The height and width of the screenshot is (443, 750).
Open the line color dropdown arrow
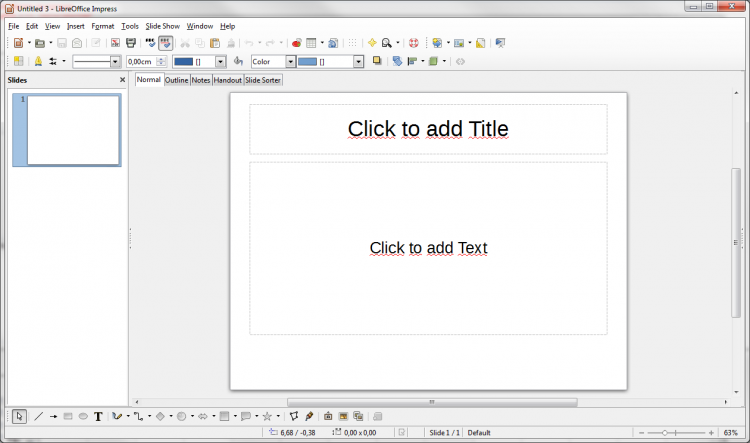click(220, 61)
